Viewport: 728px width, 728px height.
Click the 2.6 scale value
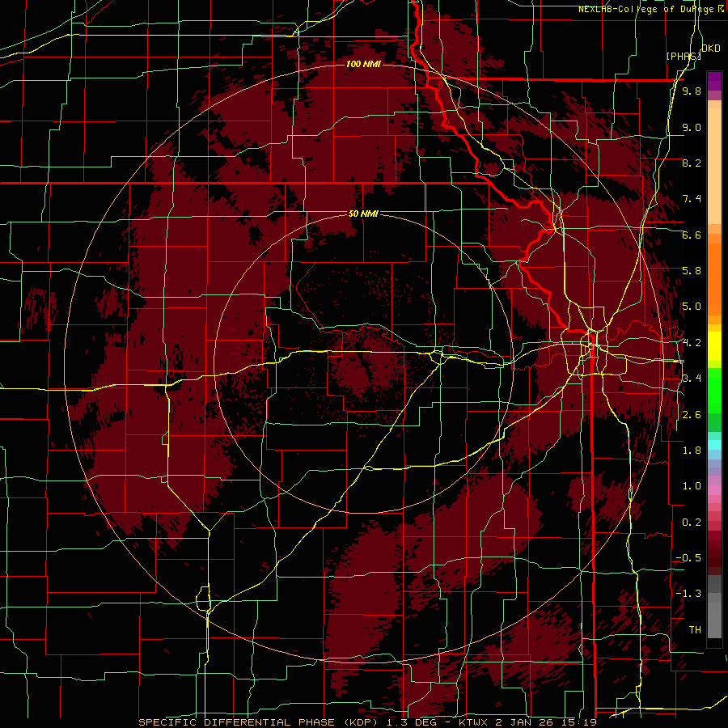[692, 414]
